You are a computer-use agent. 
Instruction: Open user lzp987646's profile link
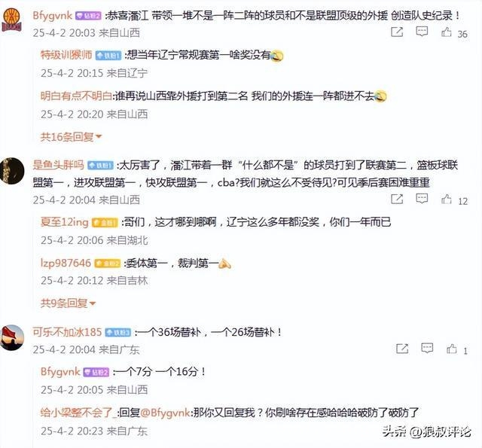pos(66,263)
